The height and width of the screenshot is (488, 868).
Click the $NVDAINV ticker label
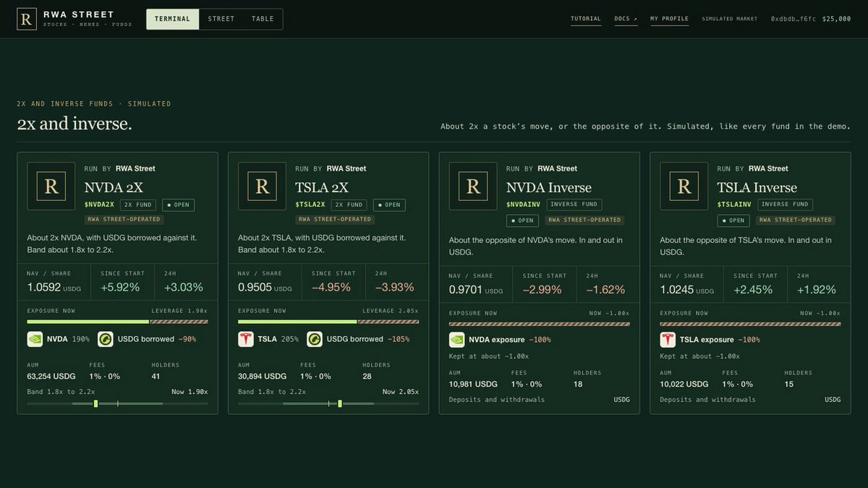(524, 205)
